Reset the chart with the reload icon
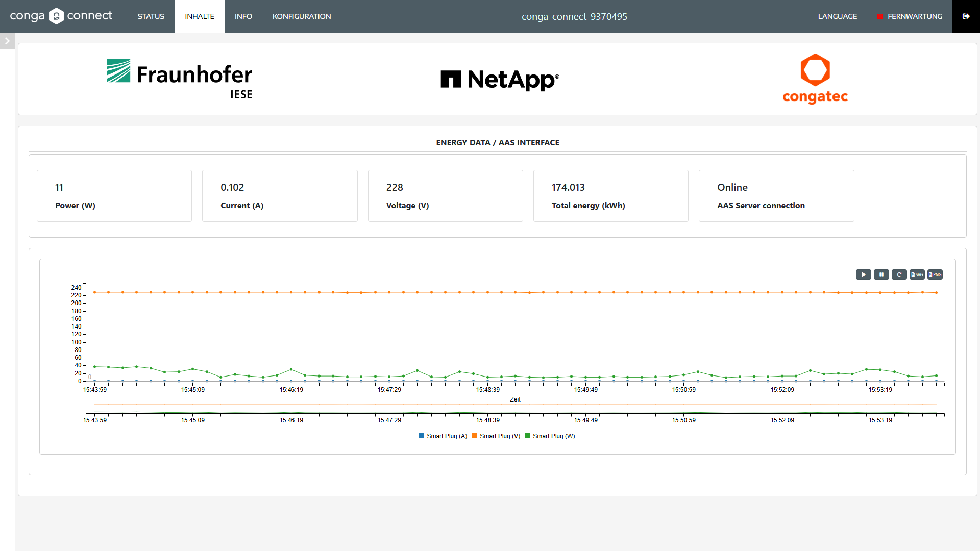Viewport: 980px width, 551px height. pyautogui.click(x=899, y=274)
